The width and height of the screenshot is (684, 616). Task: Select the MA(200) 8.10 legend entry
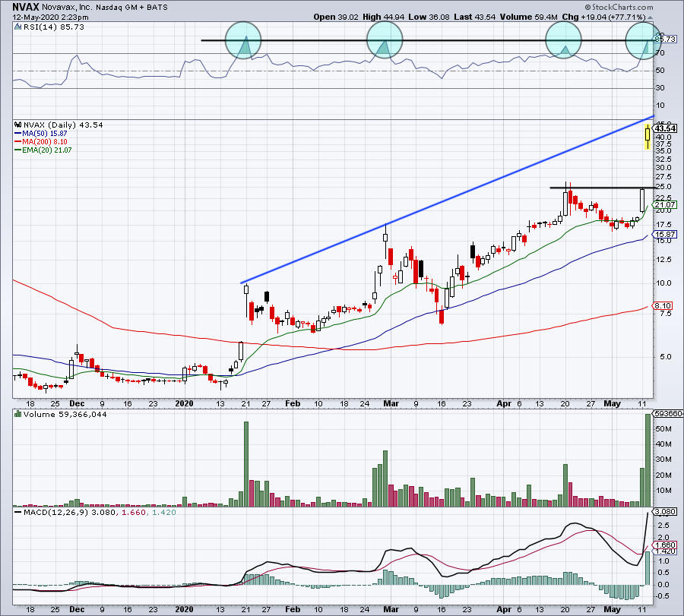point(43,141)
